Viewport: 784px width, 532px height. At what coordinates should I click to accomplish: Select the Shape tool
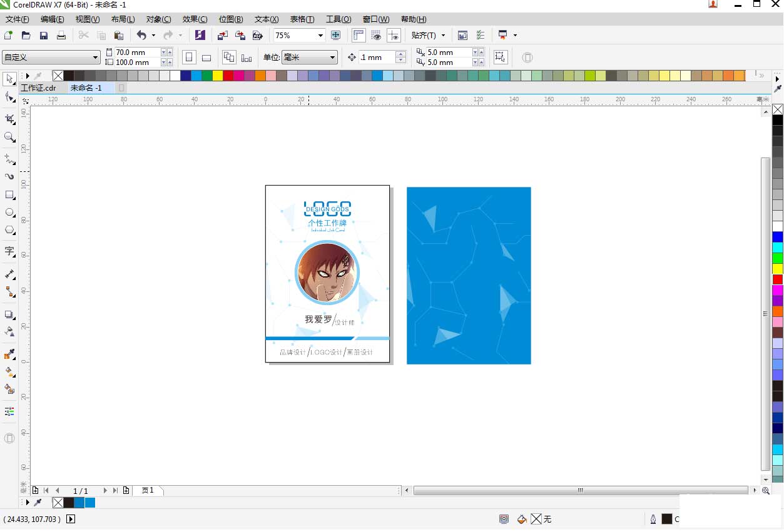9,97
